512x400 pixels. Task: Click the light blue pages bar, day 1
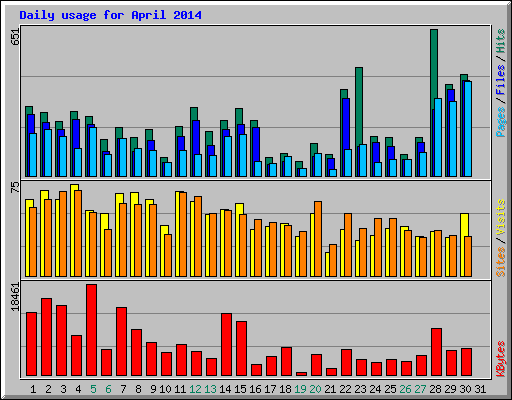click(33, 155)
